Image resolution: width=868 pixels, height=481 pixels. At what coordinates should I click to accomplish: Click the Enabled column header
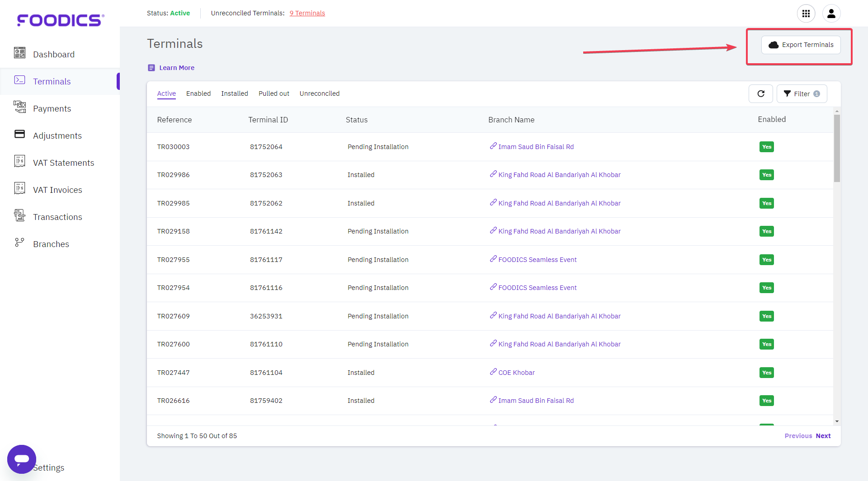click(772, 119)
